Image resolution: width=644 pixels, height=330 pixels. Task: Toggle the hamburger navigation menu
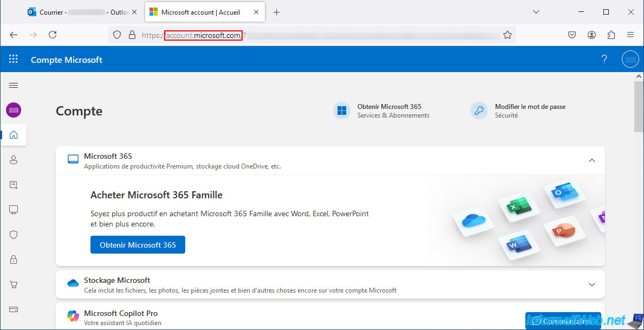14,86
